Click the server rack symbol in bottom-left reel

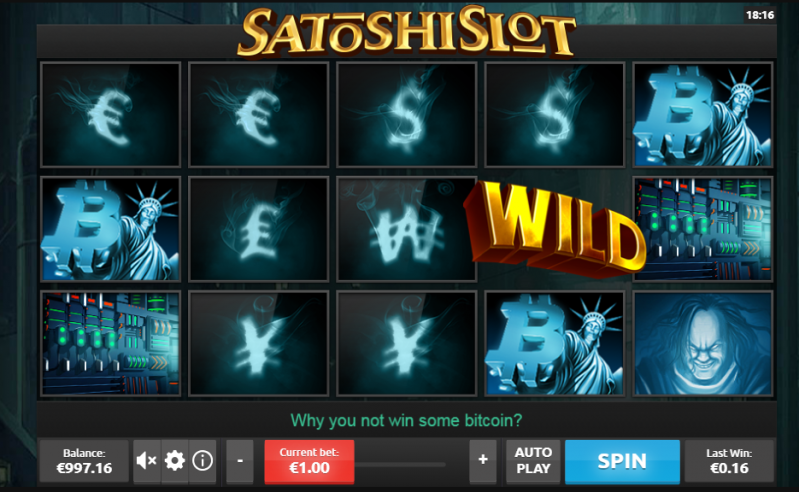[111, 343]
